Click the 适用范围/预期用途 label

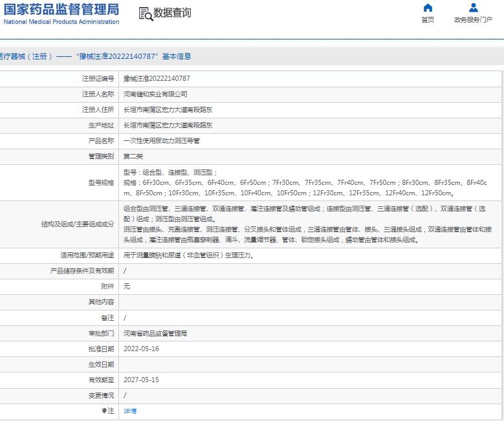tap(87, 255)
